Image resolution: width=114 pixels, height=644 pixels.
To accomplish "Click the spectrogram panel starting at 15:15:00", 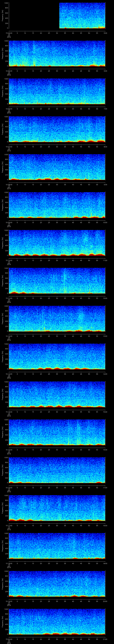I will 57,432.
